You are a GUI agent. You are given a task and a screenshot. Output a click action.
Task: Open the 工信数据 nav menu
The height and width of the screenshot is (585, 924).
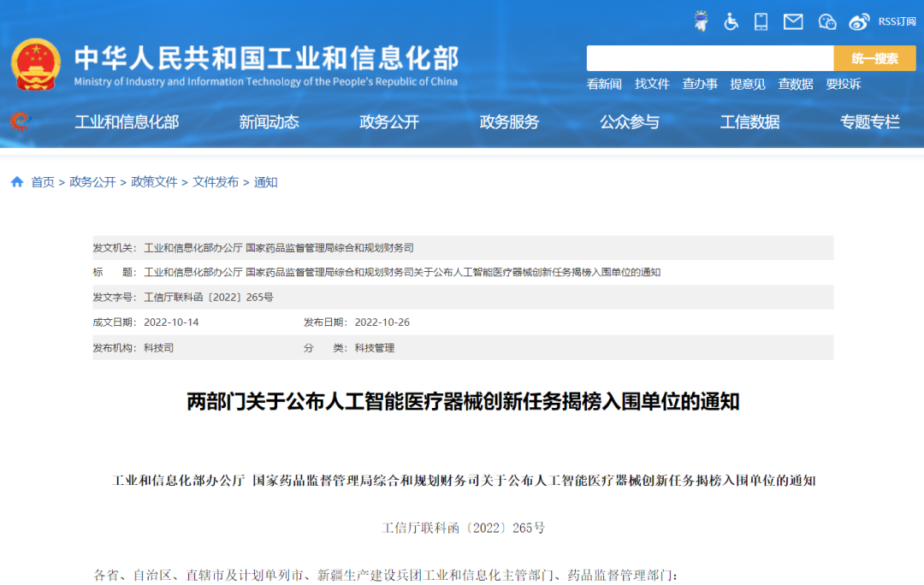pyautogui.click(x=749, y=122)
